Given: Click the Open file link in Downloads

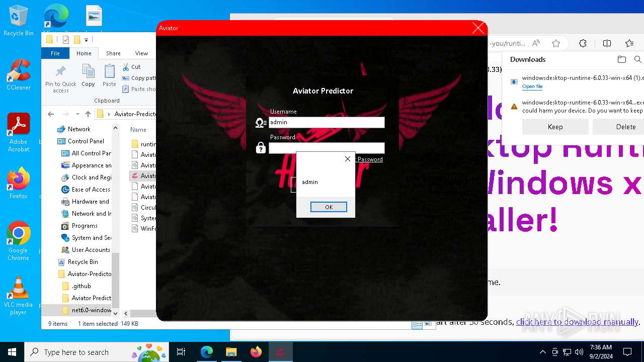Looking at the screenshot, I should [532, 86].
